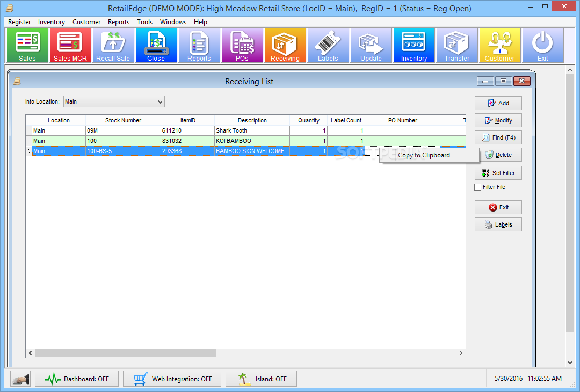
Task: Toggle Web Integration: OFF button
Action: point(172,379)
